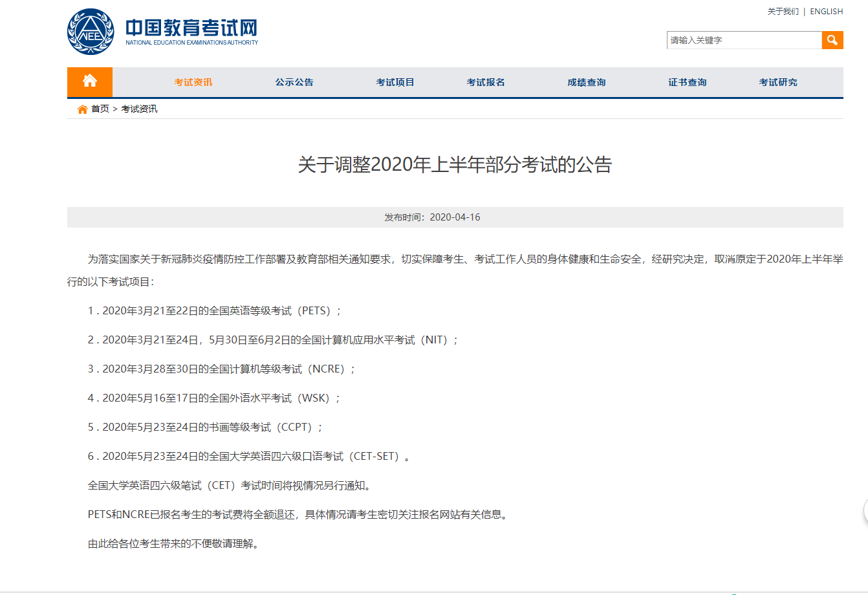Screen dimensions: 868x595
Task: Click the small house icon in breadcrumb
Action: (x=82, y=109)
